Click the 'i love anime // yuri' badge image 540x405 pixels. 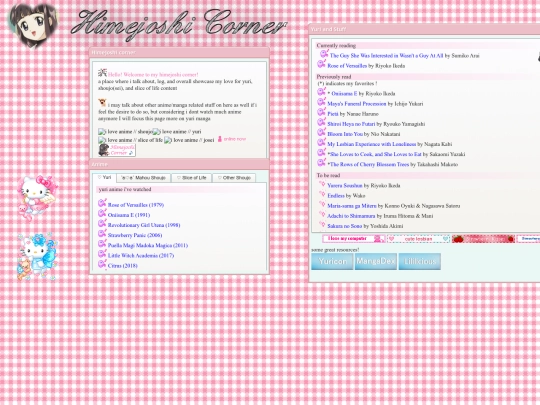(x=177, y=132)
